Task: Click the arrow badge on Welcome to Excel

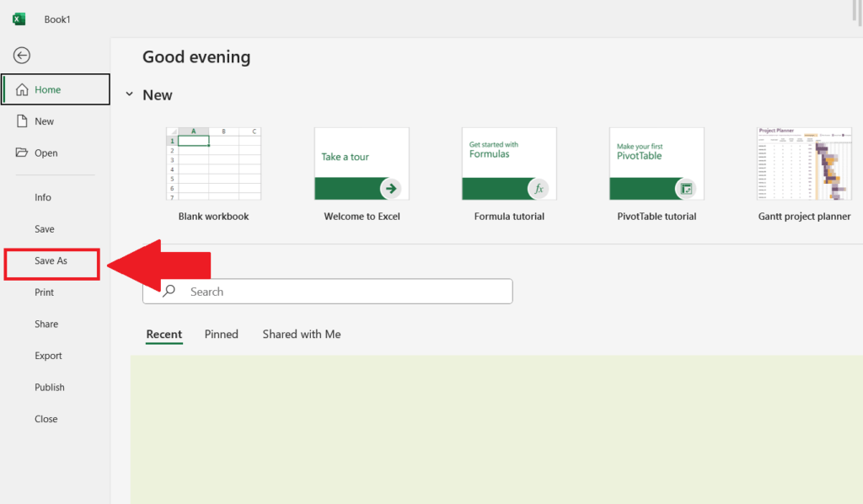Action: click(393, 190)
